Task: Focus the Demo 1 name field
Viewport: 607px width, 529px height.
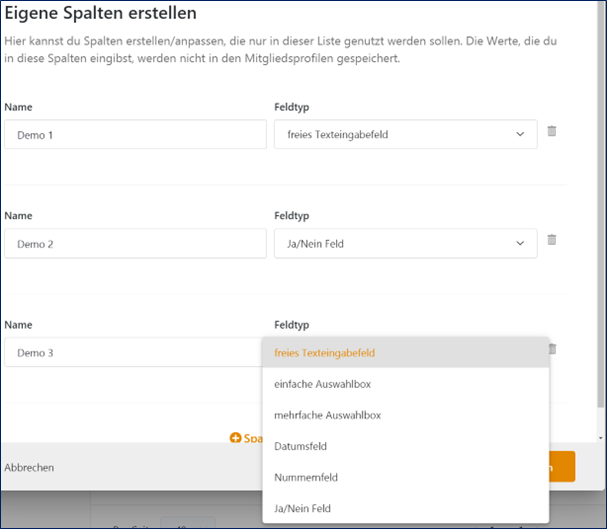Action: tap(135, 134)
